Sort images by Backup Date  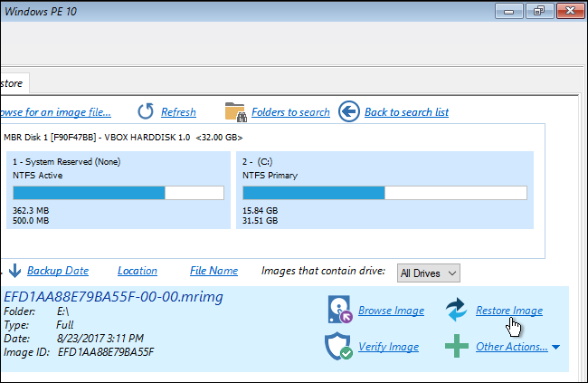(58, 271)
